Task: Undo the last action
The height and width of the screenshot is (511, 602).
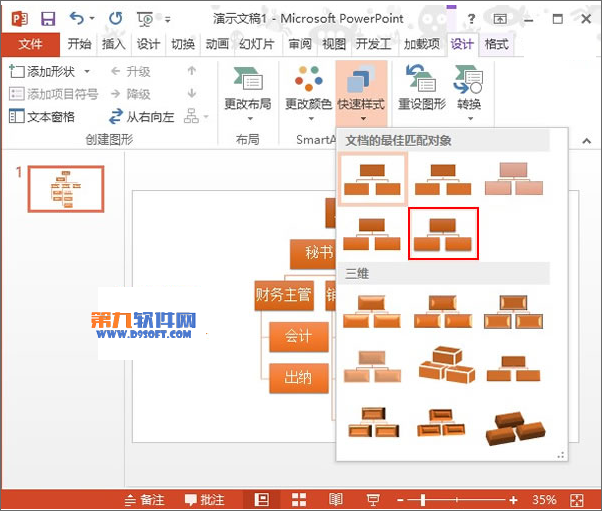Action: 77,18
